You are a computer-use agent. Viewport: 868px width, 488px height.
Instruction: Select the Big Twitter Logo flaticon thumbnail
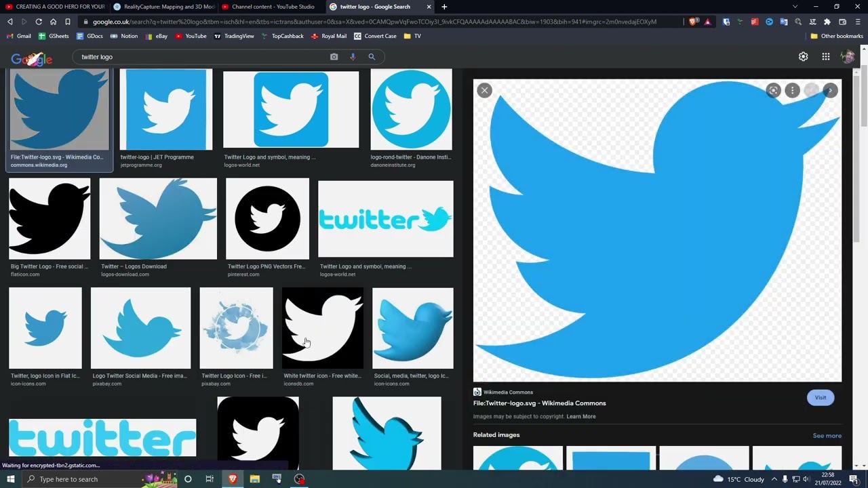[50, 219]
